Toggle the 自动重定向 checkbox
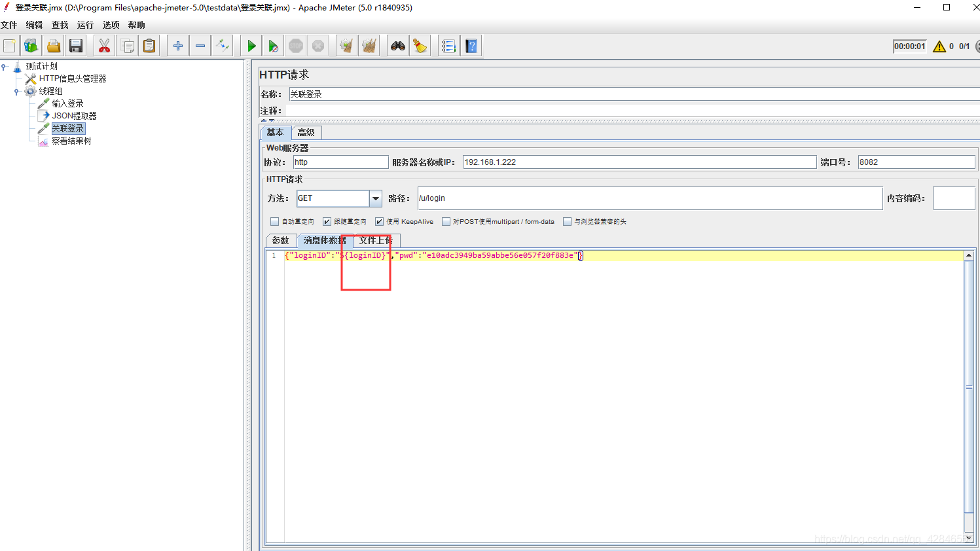The width and height of the screenshot is (980, 551). pos(275,222)
